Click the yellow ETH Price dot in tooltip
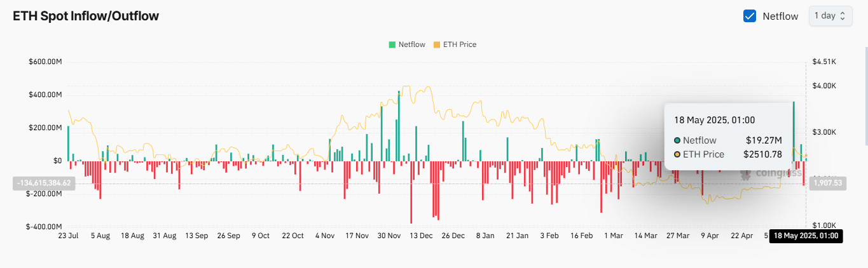Screen dimensions: 868x268 pos(677,154)
